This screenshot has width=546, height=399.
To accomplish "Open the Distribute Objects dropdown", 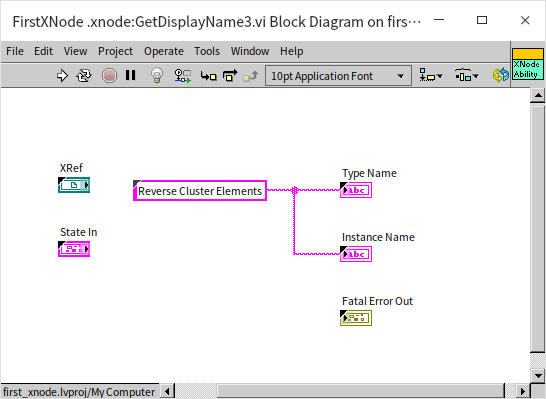I will pos(467,75).
